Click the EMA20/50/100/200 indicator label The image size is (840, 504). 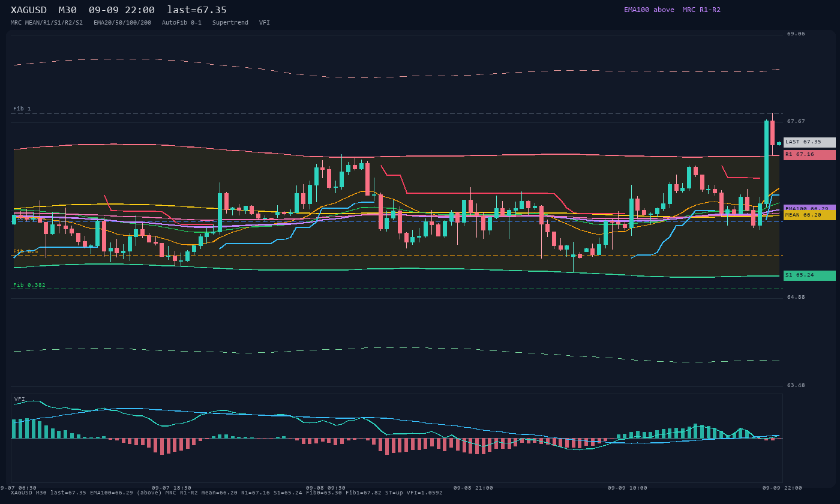click(x=122, y=23)
